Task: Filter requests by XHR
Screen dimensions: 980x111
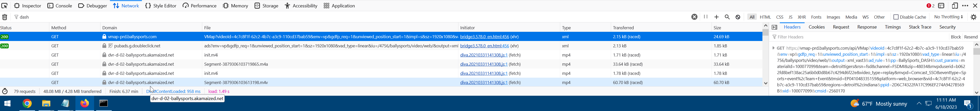Action: tap(802, 17)
